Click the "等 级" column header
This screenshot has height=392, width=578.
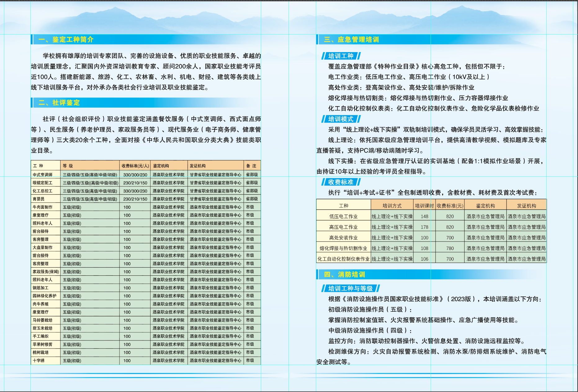pos(68,166)
